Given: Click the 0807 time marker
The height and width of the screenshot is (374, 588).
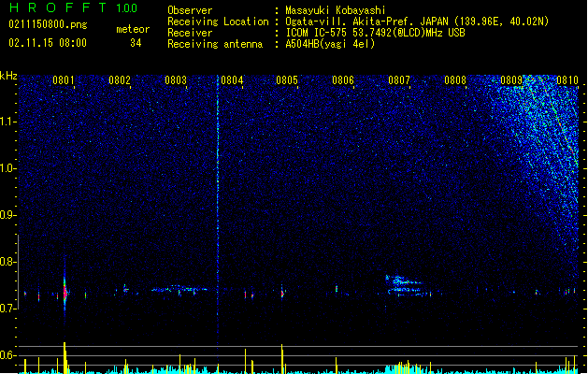Looking at the screenshot, I should point(399,80).
